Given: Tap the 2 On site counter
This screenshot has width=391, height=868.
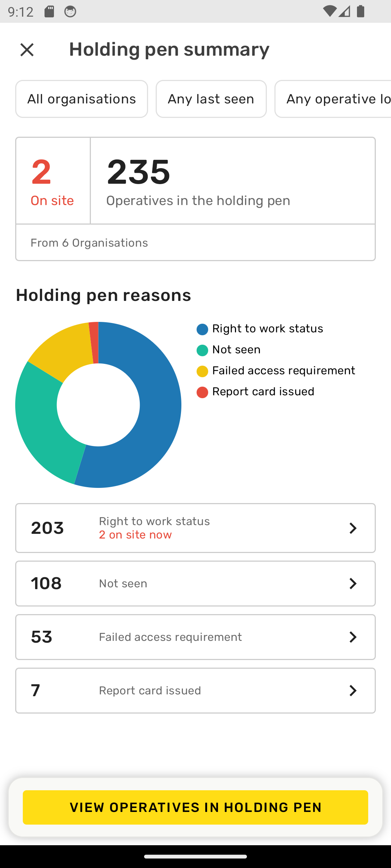Looking at the screenshot, I should click(52, 181).
